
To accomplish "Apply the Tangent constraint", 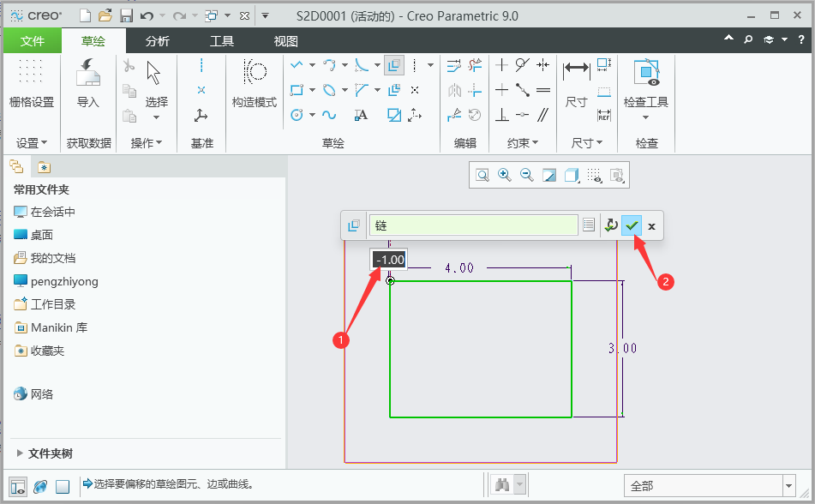I will point(523,65).
